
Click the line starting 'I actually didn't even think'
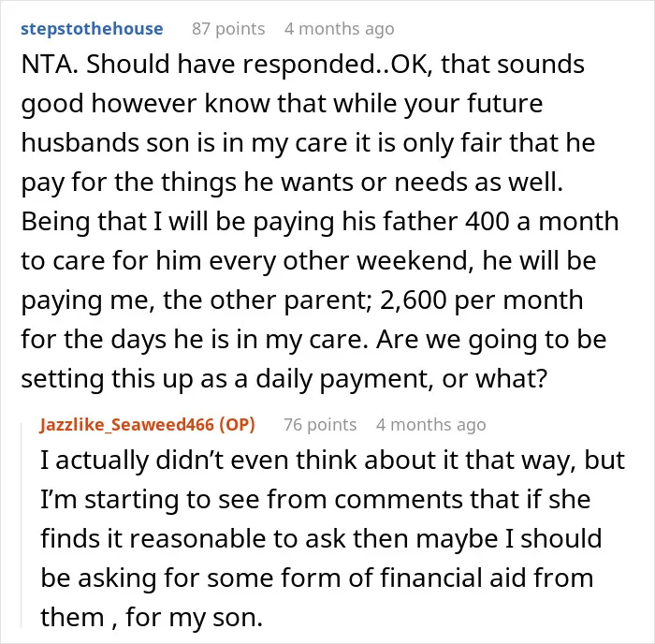[x=332, y=461]
